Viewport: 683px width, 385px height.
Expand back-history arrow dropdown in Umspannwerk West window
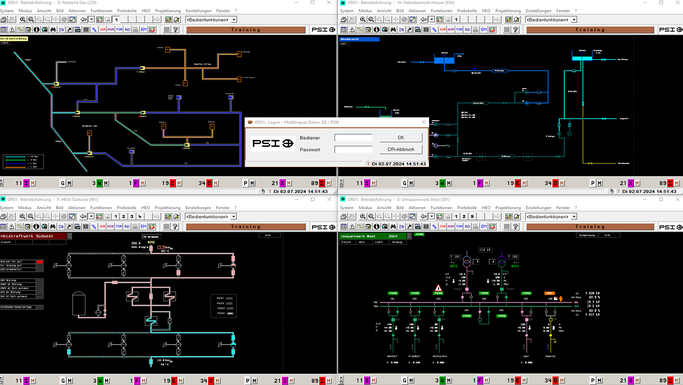click(432, 216)
